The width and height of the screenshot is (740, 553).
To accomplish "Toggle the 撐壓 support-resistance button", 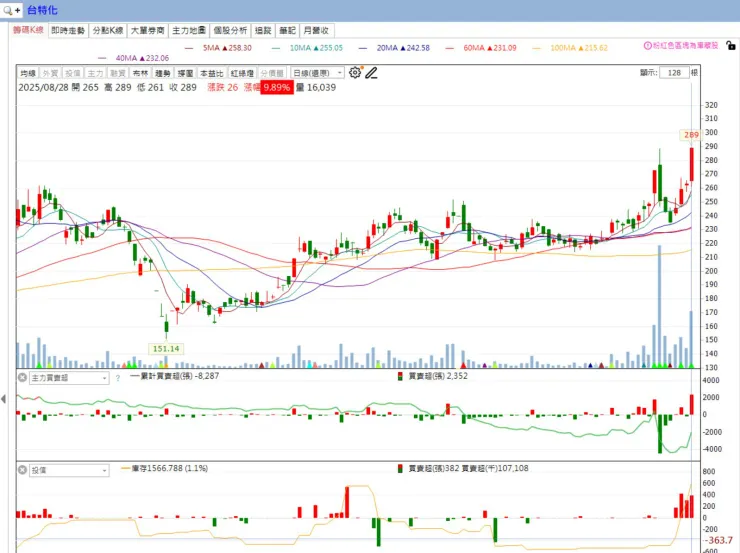I will click(x=185, y=73).
